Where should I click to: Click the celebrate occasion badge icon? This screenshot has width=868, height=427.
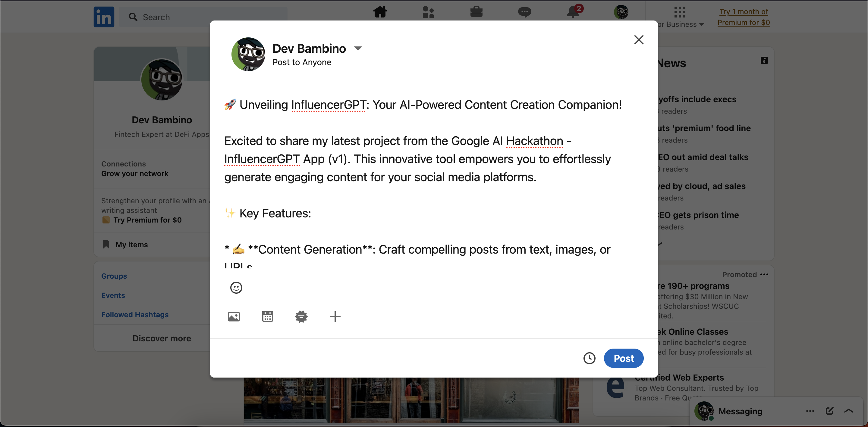[x=301, y=316]
